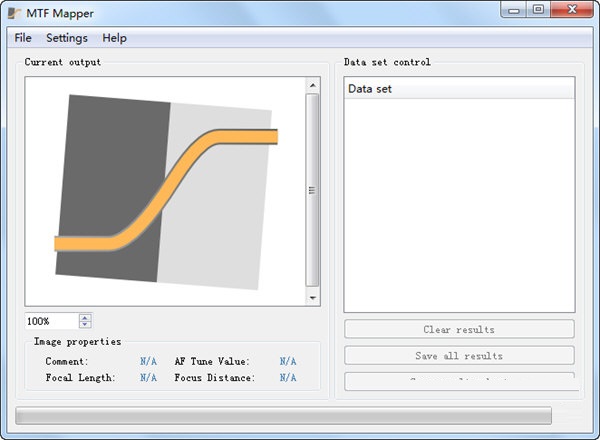Screen dimensions: 600x440
Task: Maximize the MTF Mapper window
Action: [x=538, y=10]
